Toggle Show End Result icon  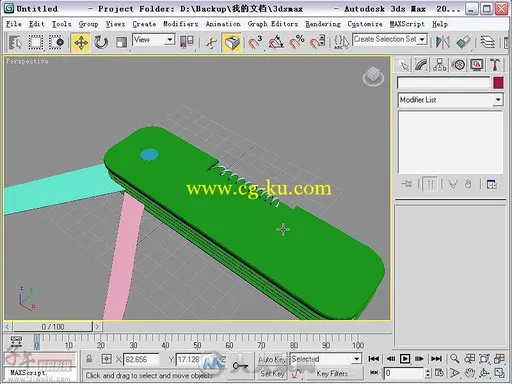click(x=430, y=184)
